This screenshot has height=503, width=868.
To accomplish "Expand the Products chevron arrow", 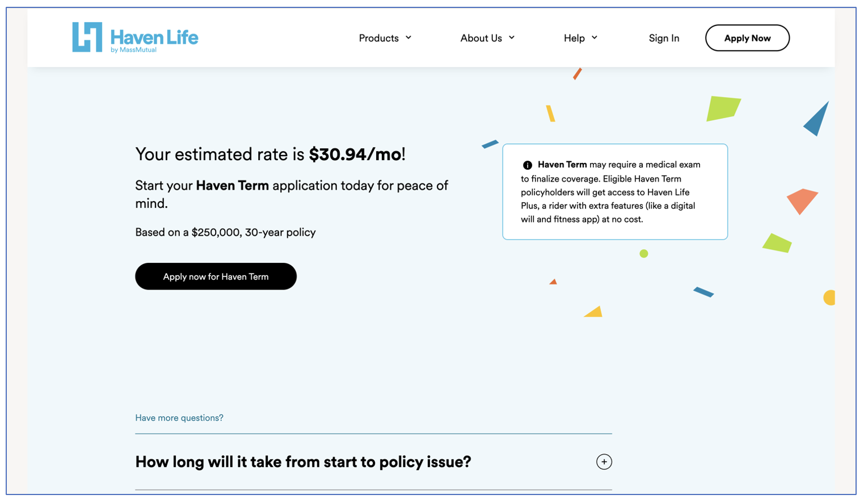I will click(408, 37).
